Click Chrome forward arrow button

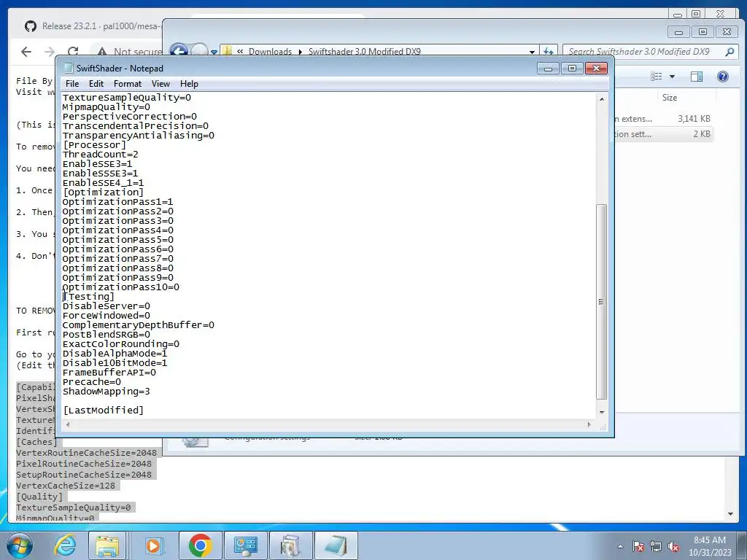coord(50,52)
